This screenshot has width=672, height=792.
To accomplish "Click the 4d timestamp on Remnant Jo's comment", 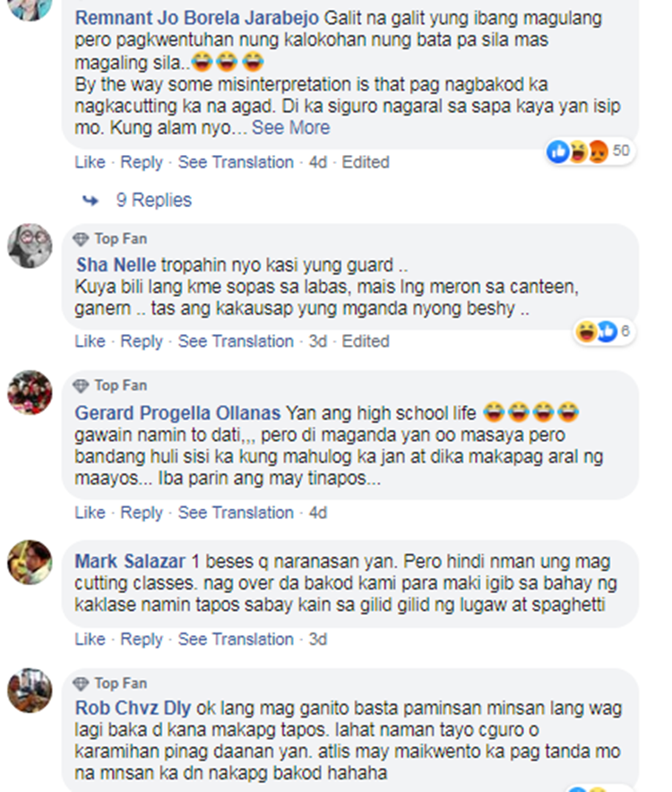I will click(x=318, y=162).
